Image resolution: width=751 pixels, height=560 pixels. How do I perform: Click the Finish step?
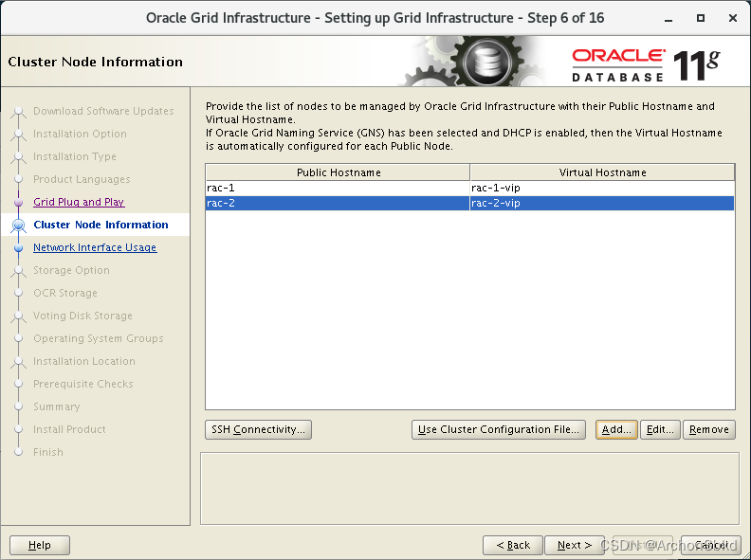48,452
